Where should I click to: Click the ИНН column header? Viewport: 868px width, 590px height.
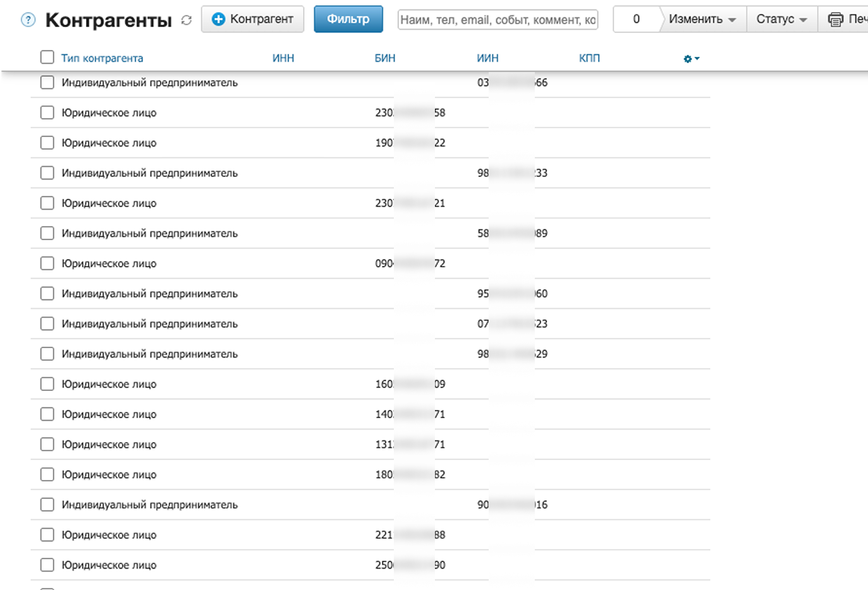[283, 58]
